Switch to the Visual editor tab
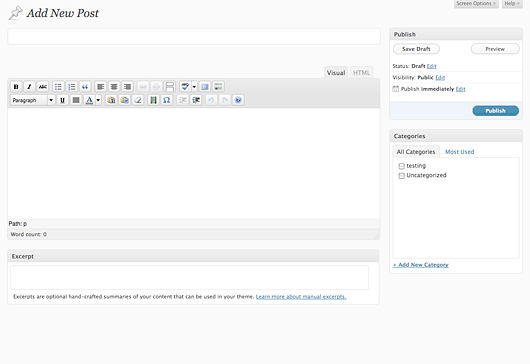 tap(336, 73)
